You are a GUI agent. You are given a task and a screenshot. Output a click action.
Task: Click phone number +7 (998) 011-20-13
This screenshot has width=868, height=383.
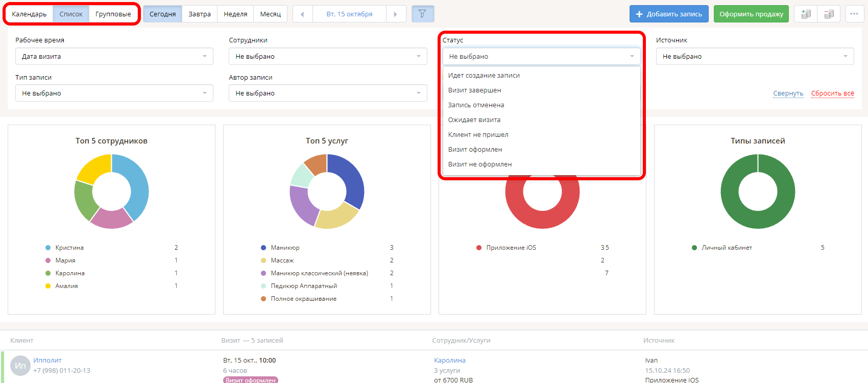(62, 370)
